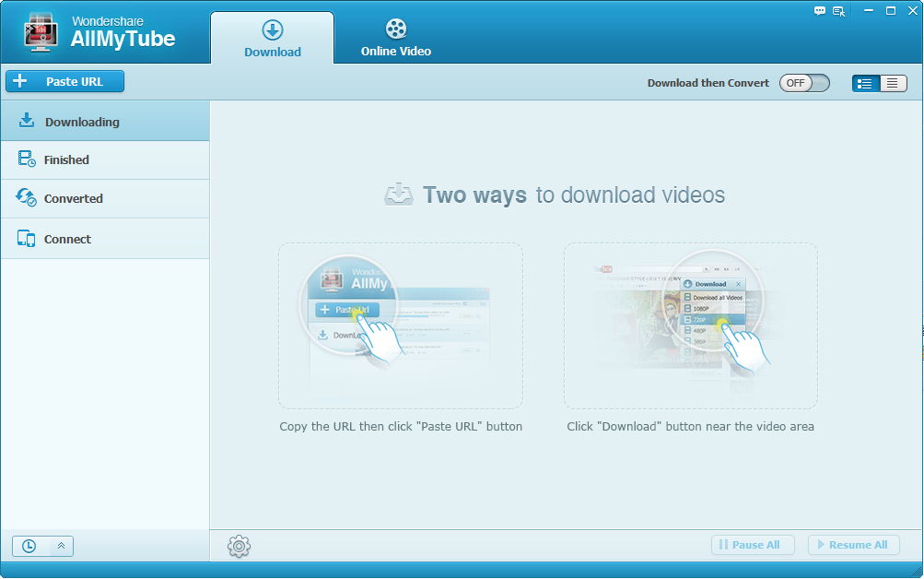Viewport: 924px width, 579px height.
Task: Open the Downloading section in the sidebar
Action: (x=81, y=121)
